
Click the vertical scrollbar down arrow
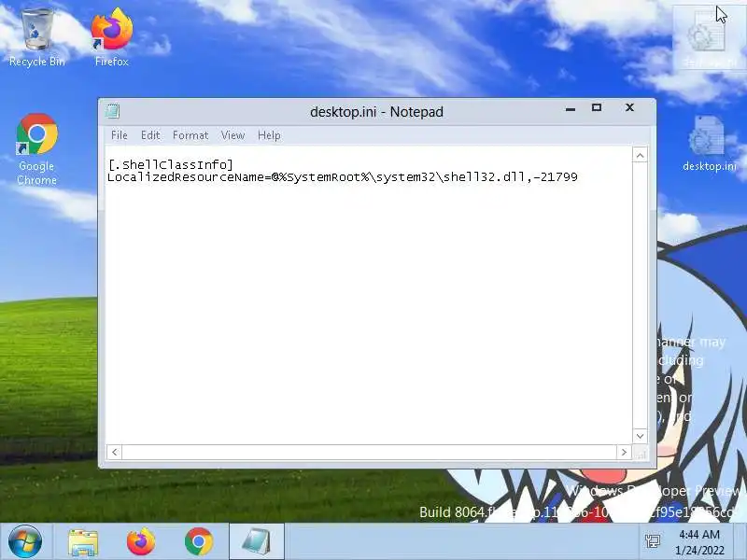point(640,436)
